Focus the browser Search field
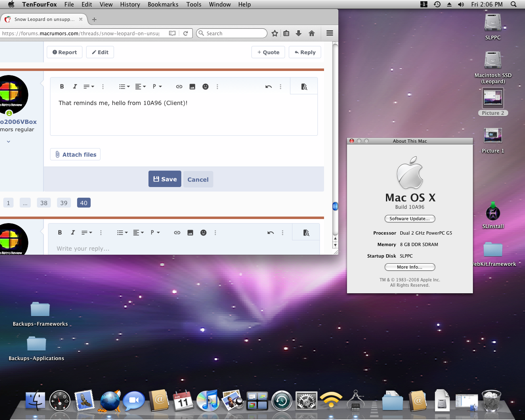The height and width of the screenshot is (420, 525). (x=232, y=33)
